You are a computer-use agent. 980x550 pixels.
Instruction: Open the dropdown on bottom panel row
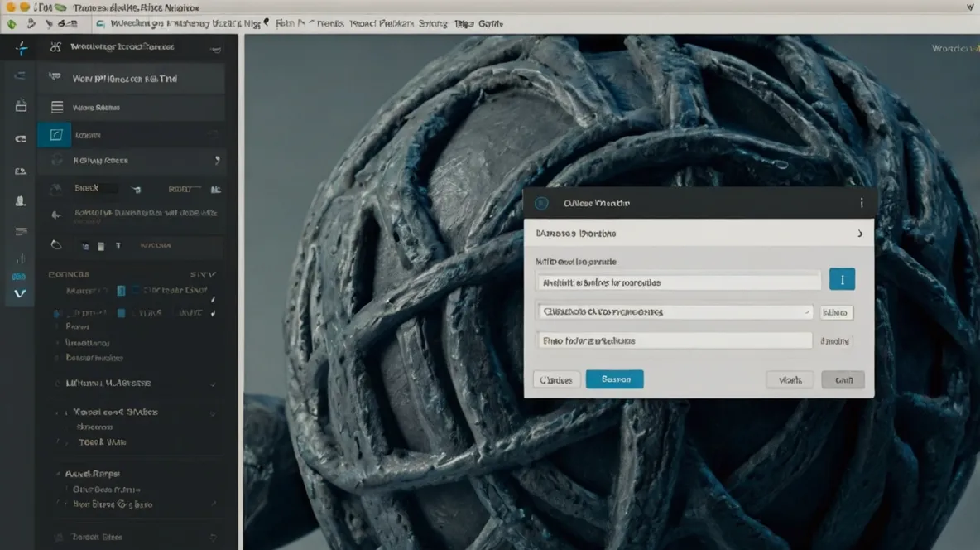pyautogui.click(x=213, y=538)
